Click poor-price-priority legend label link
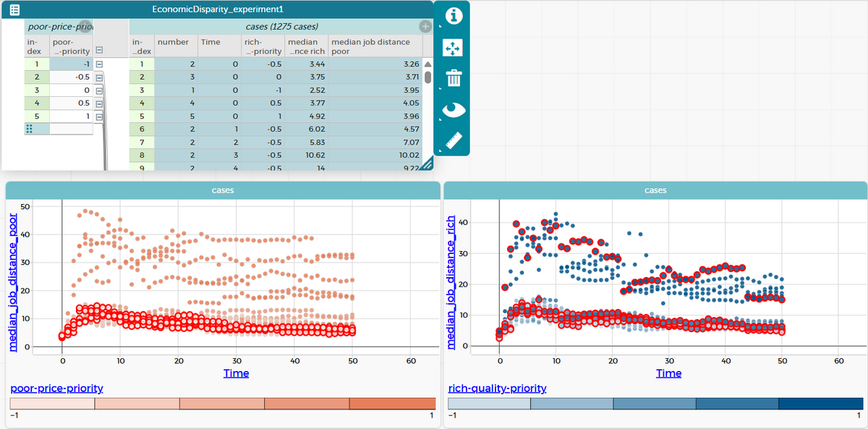This screenshot has width=868, height=429. (56, 388)
